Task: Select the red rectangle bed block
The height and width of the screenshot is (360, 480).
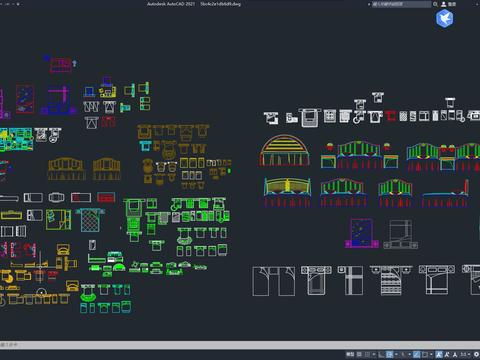Action: (106, 197)
